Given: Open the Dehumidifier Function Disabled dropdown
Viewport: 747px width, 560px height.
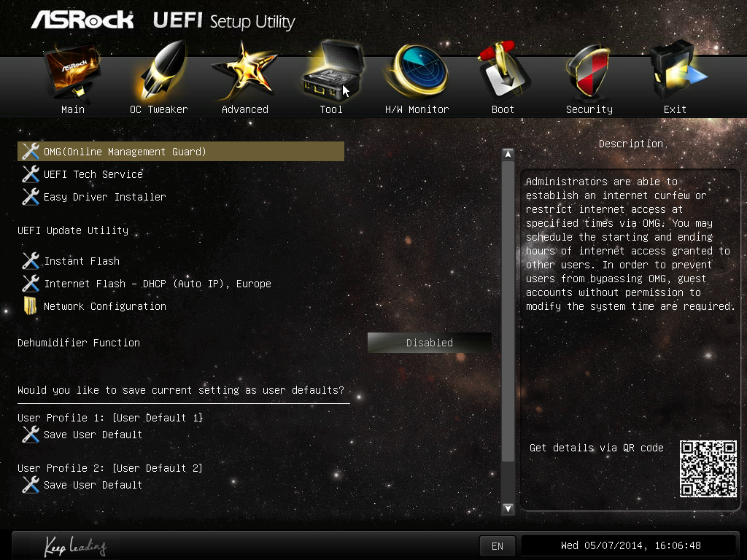Looking at the screenshot, I should tap(429, 343).
